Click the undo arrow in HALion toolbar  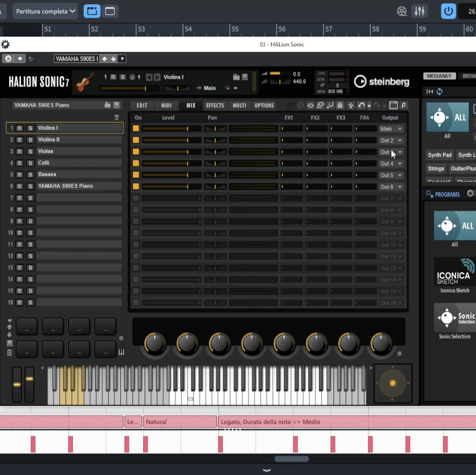click(361, 105)
